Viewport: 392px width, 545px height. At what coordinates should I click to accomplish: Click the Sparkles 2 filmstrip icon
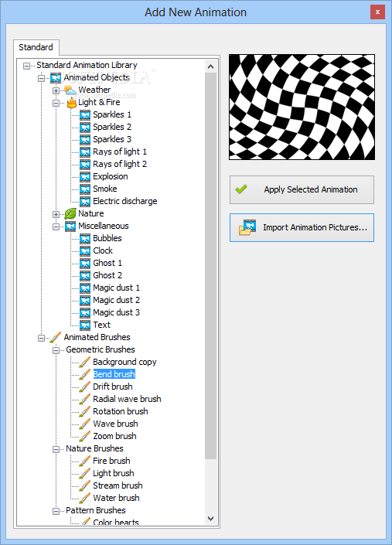point(85,128)
